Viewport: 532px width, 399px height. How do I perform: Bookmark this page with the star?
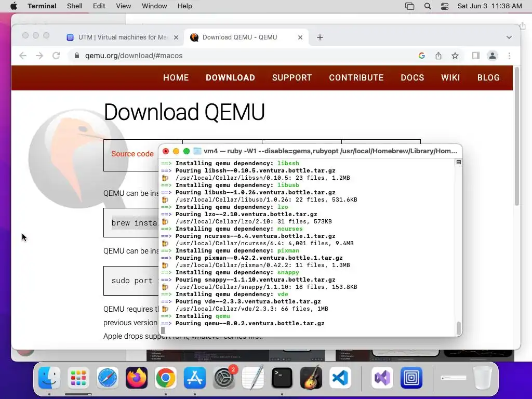click(x=455, y=56)
